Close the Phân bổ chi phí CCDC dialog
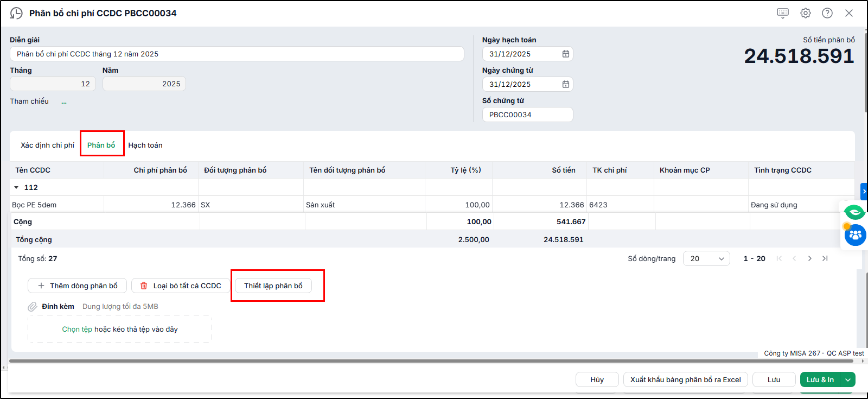Viewport: 868px width, 399px height. [x=849, y=13]
